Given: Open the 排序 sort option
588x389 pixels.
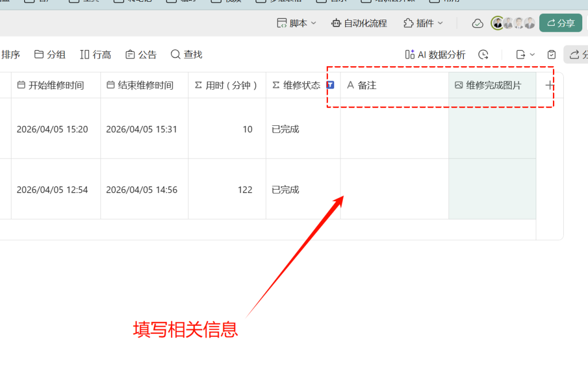Looking at the screenshot, I should click(10, 55).
